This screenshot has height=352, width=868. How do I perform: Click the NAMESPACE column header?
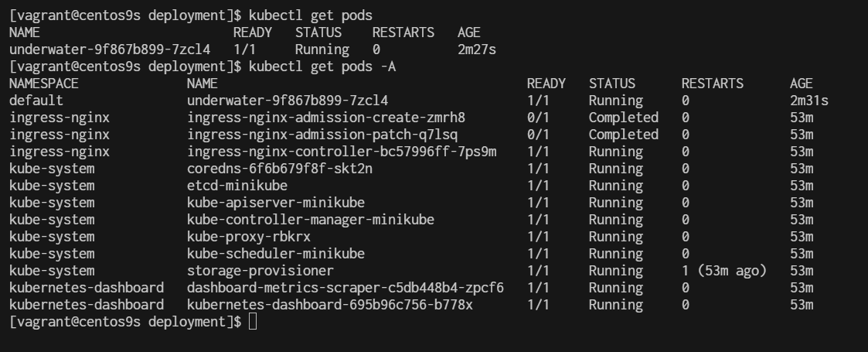point(44,84)
